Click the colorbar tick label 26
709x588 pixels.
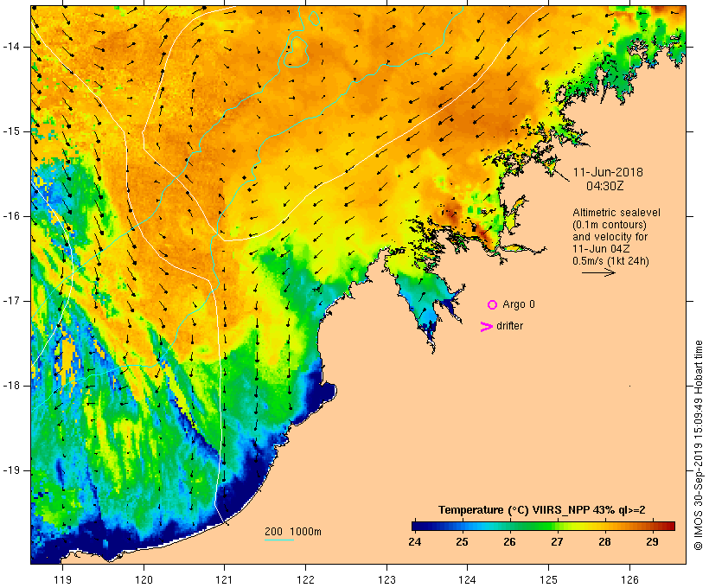click(x=509, y=542)
